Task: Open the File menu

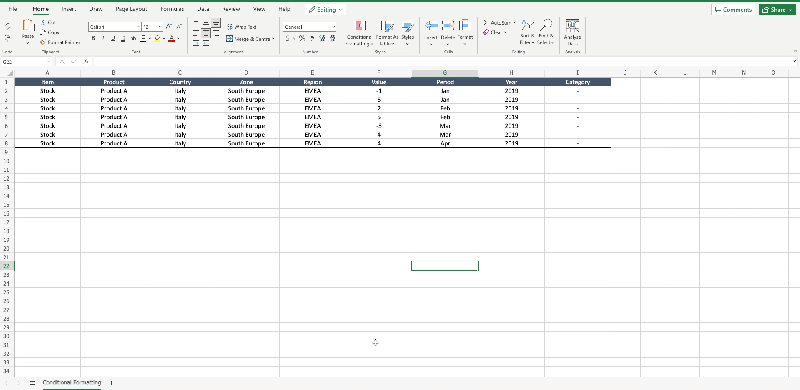Action: pyautogui.click(x=13, y=9)
